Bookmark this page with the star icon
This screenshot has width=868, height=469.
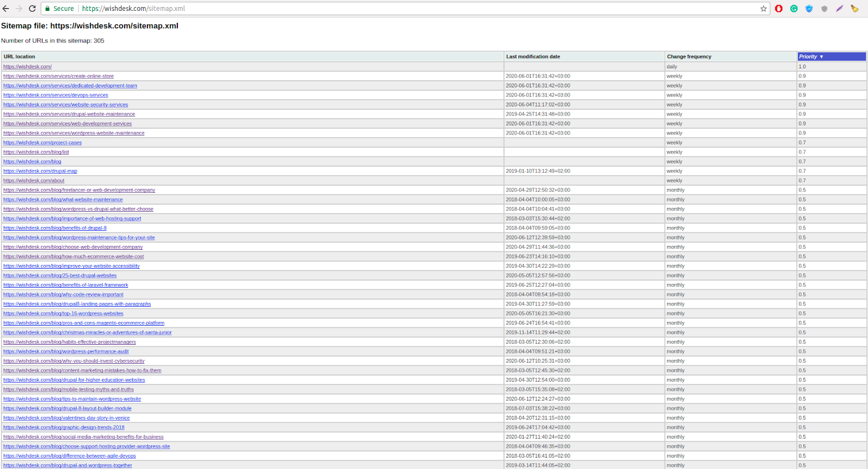(x=763, y=9)
